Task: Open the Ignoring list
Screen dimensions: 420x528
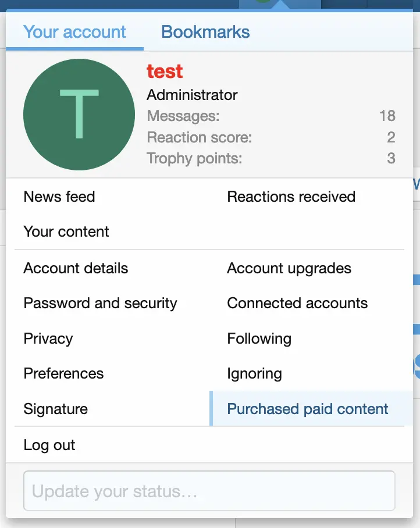Action: [x=254, y=373]
